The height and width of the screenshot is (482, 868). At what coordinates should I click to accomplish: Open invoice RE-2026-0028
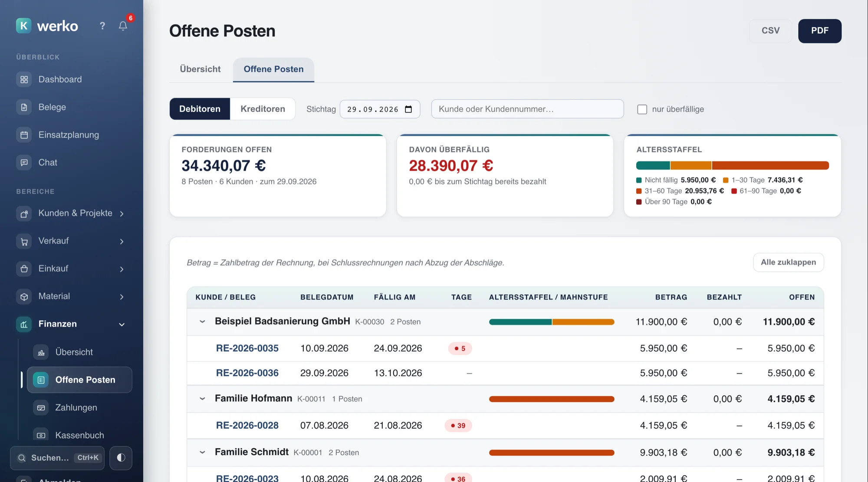247,426
